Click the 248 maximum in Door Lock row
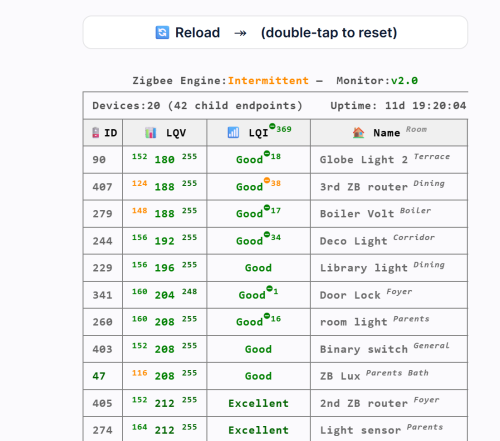 189,292
